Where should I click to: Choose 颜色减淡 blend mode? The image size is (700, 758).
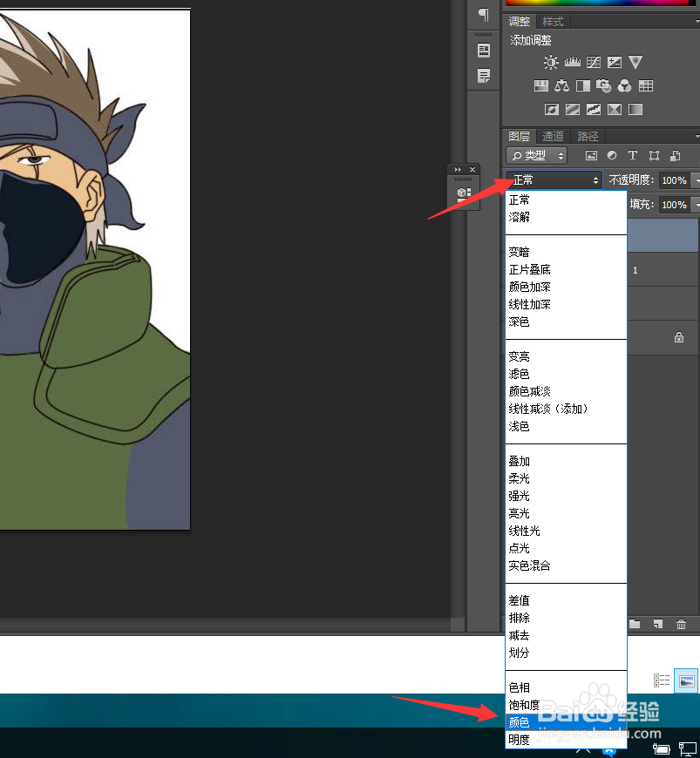[566, 391]
